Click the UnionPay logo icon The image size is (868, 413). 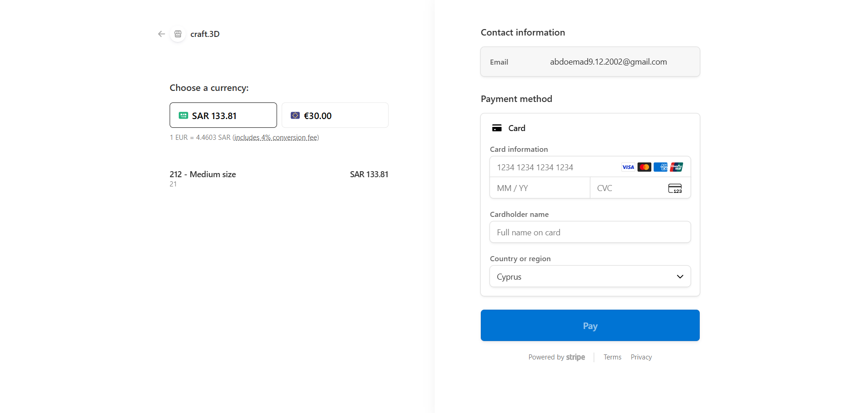(x=677, y=167)
